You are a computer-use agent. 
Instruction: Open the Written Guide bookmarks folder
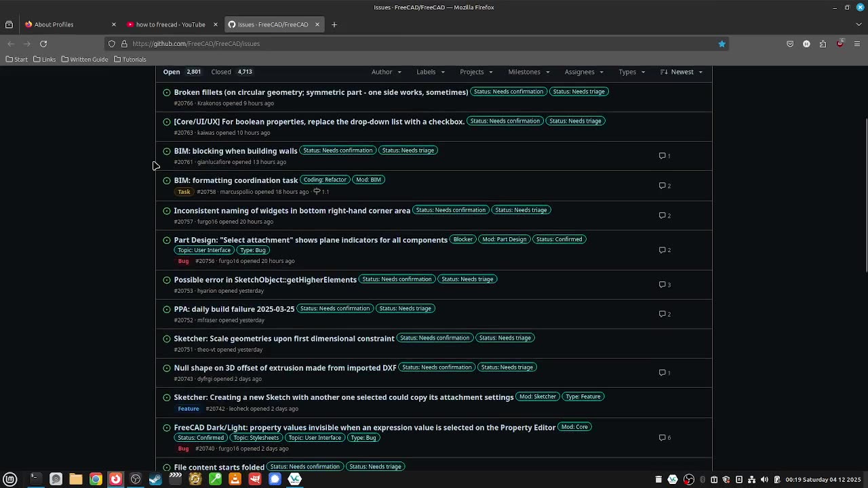(84, 60)
